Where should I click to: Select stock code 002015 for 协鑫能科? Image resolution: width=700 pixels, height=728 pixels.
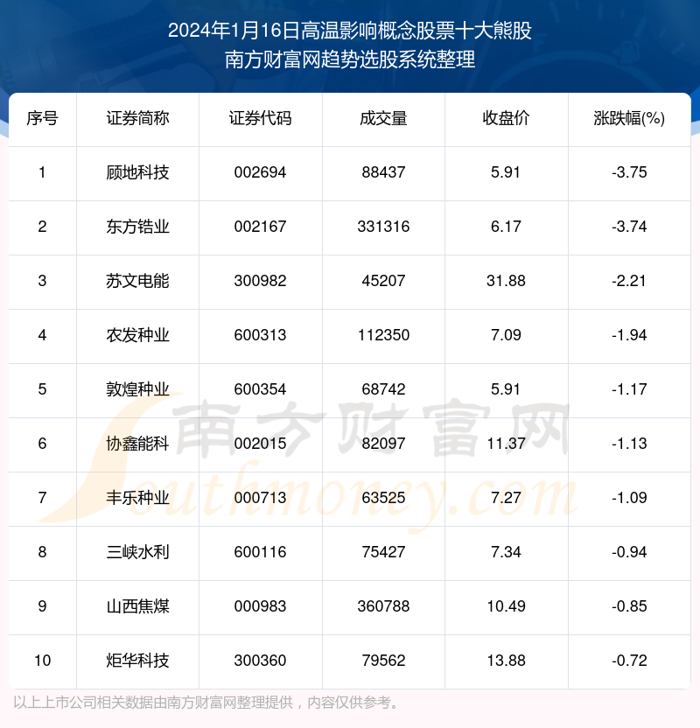click(260, 444)
